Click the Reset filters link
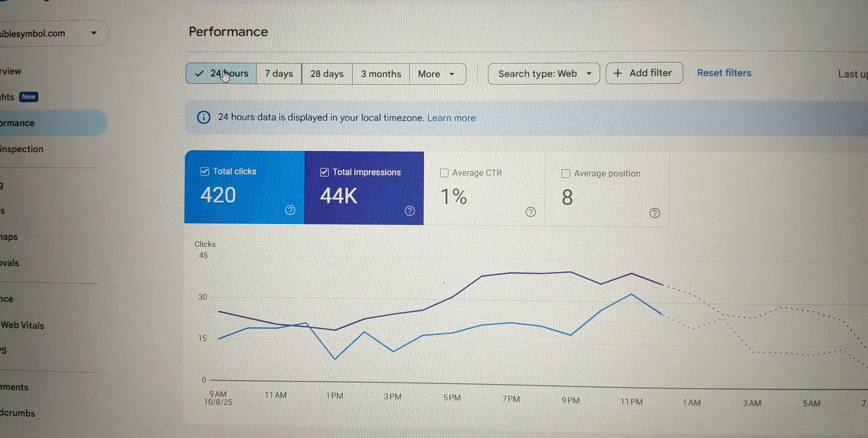 coord(724,73)
